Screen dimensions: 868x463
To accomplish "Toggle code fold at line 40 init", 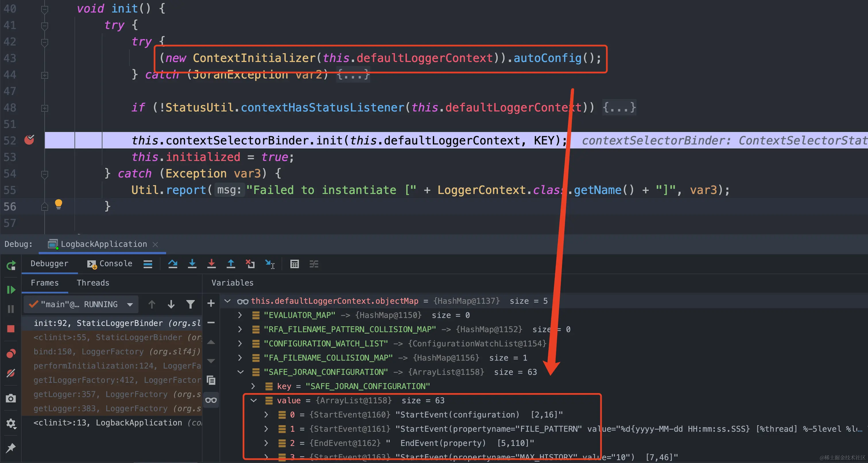I will (44, 9).
